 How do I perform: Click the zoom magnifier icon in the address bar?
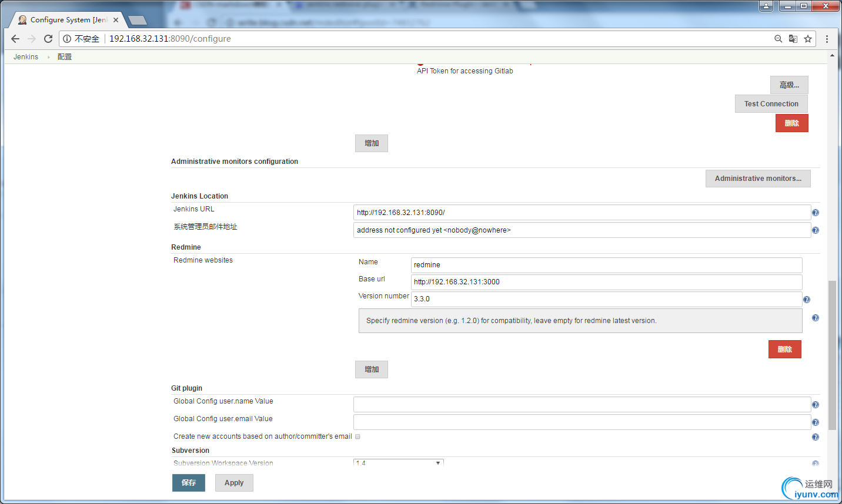pyautogui.click(x=778, y=39)
